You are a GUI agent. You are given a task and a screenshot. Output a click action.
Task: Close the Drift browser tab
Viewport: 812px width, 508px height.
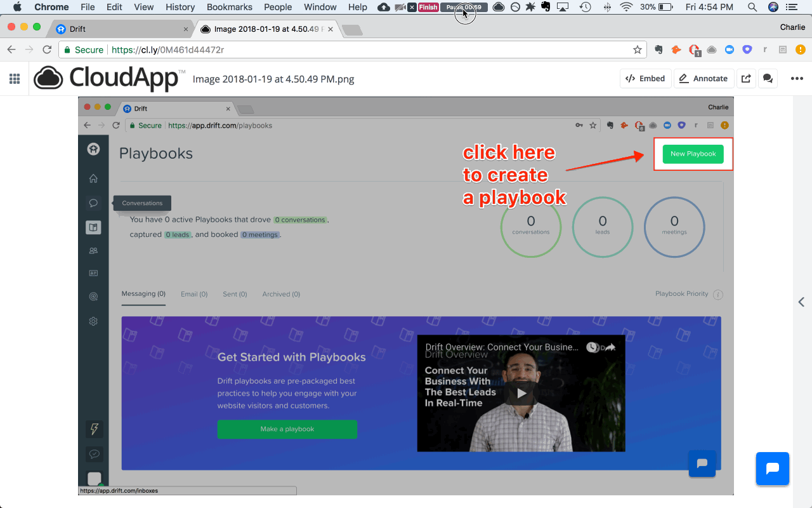[186, 29]
